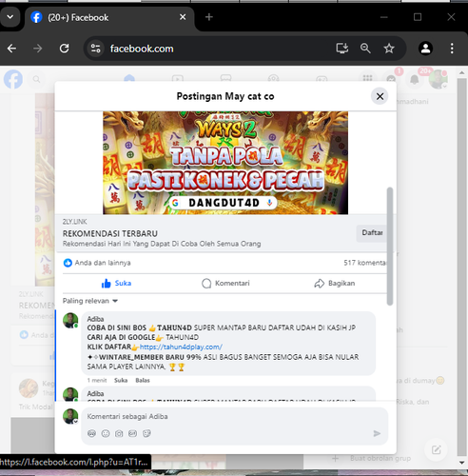468x476 pixels.
Task: Open the DANGDUT4D banner image
Action: 225,163
